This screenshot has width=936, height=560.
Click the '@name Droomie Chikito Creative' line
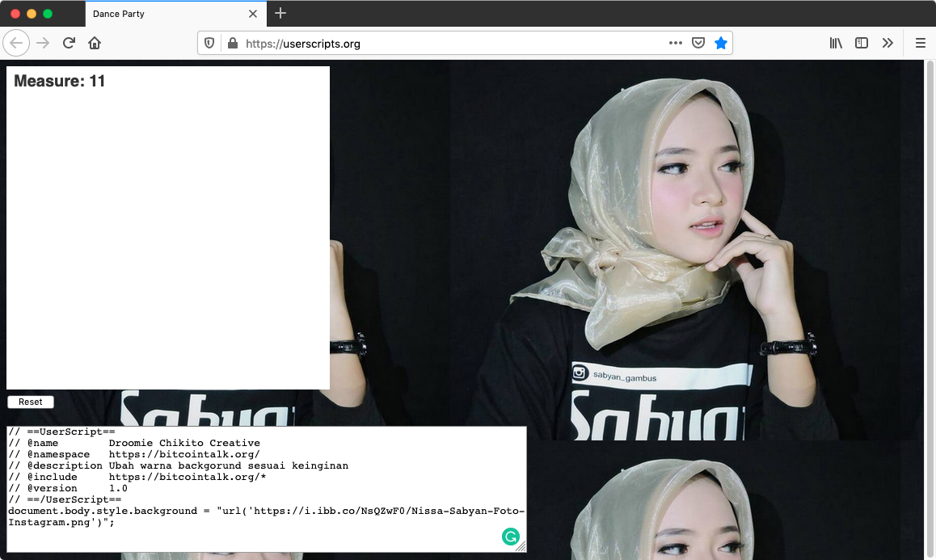pos(134,443)
